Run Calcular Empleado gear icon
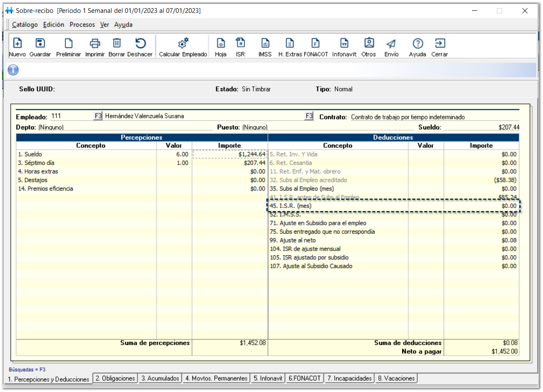 [183, 43]
